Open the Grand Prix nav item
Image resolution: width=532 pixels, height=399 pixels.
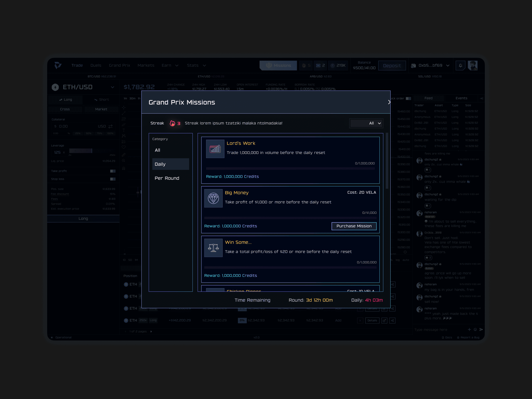[x=120, y=65]
